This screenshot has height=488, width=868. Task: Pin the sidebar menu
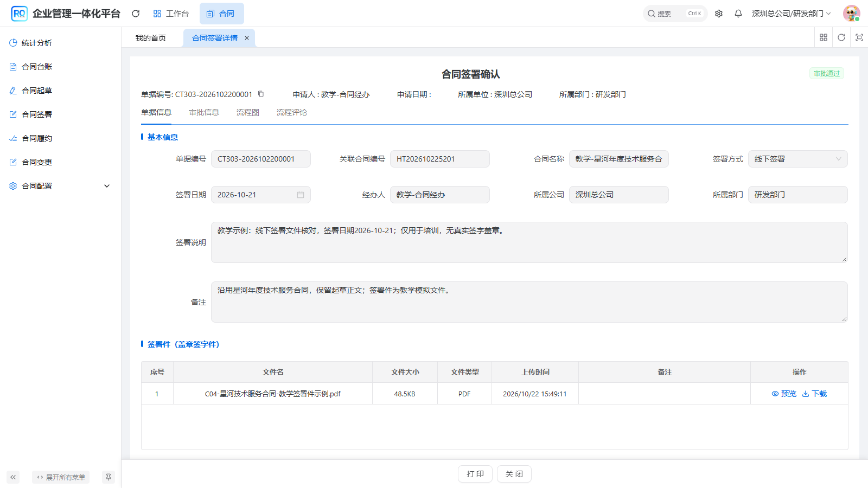click(108, 477)
